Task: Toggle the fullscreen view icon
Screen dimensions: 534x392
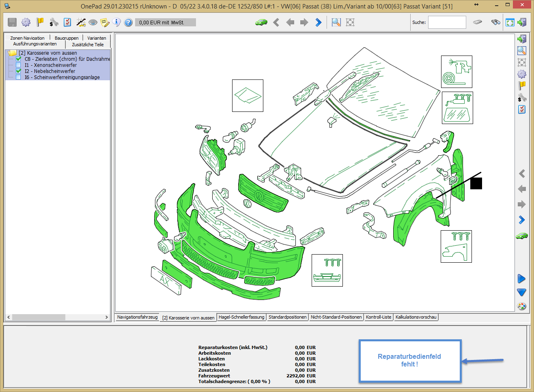Action: coord(510,22)
